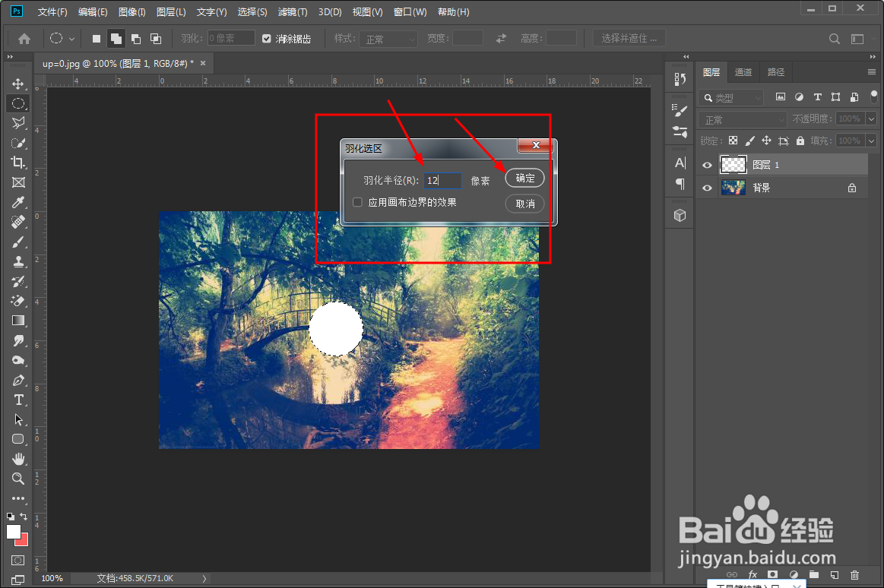Select the Path Selection tool
884x588 pixels.
[18, 419]
